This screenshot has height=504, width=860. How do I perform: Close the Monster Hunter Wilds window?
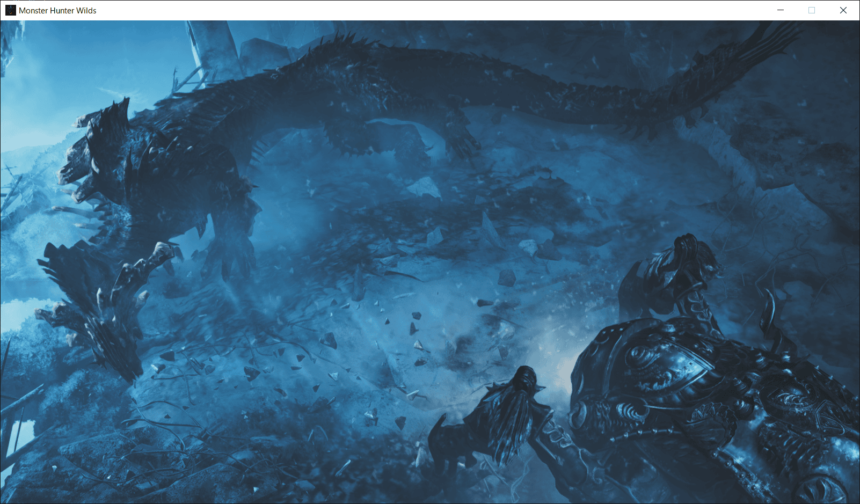click(843, 10)
